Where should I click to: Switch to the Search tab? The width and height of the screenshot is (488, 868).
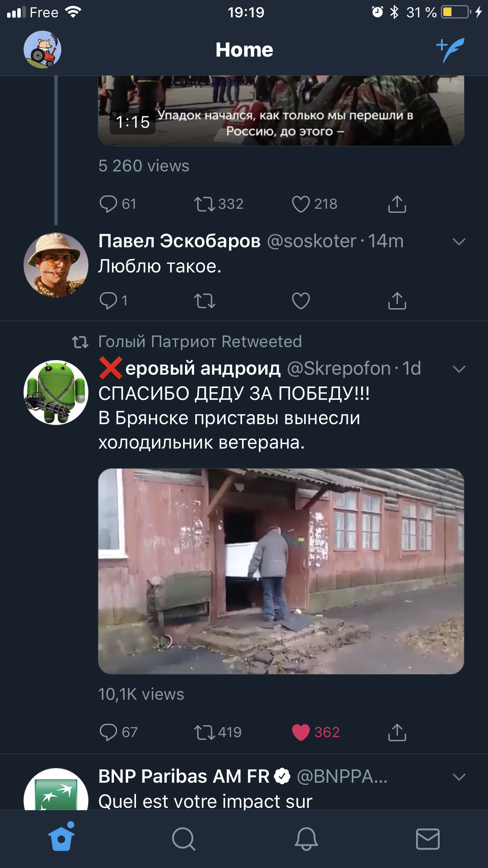coord(183,839)
